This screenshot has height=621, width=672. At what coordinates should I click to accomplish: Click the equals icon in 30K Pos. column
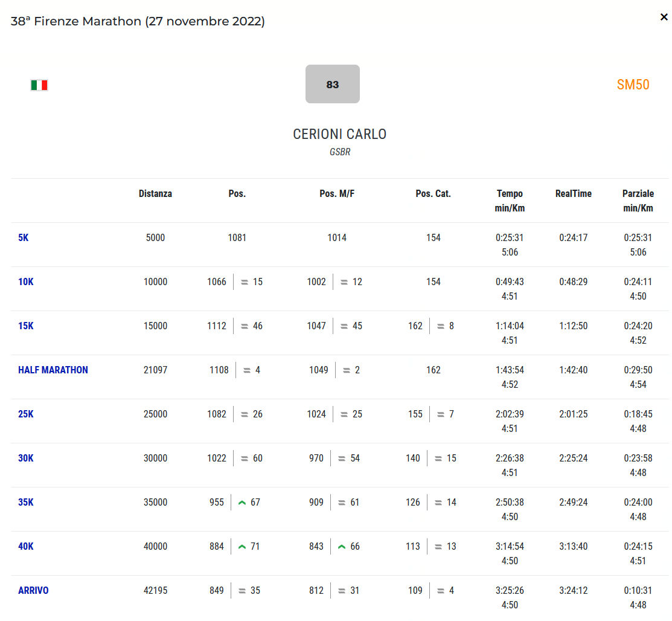[x=245, y=459]
